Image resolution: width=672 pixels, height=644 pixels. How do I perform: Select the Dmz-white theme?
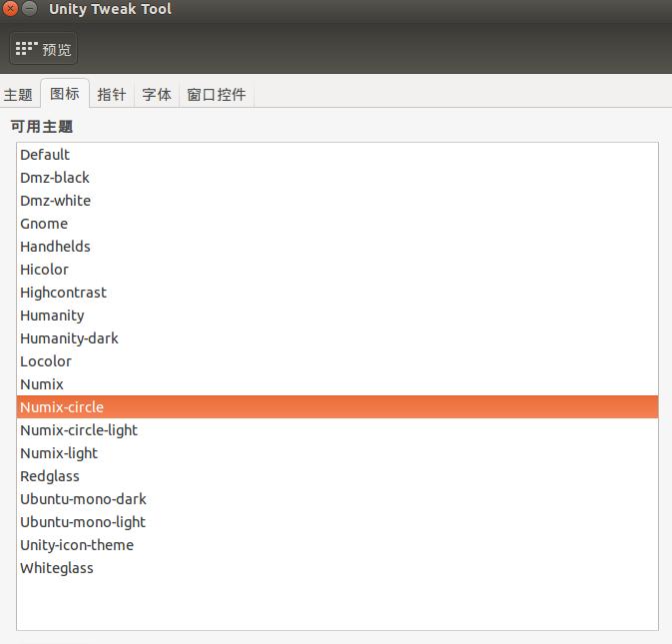tap(337, 201)
